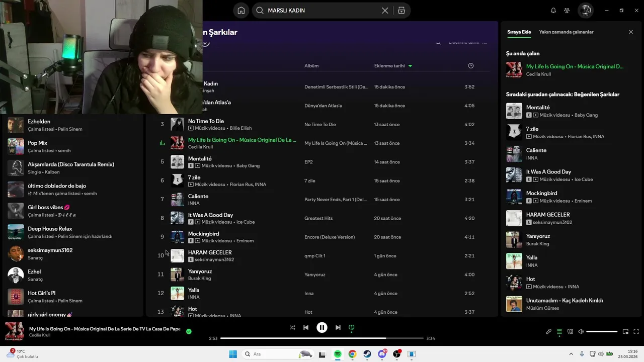Open Akşamlarda (Disco Tarantula Remix) in sidebar
The image size is (644, 362).
coord(73,168)
